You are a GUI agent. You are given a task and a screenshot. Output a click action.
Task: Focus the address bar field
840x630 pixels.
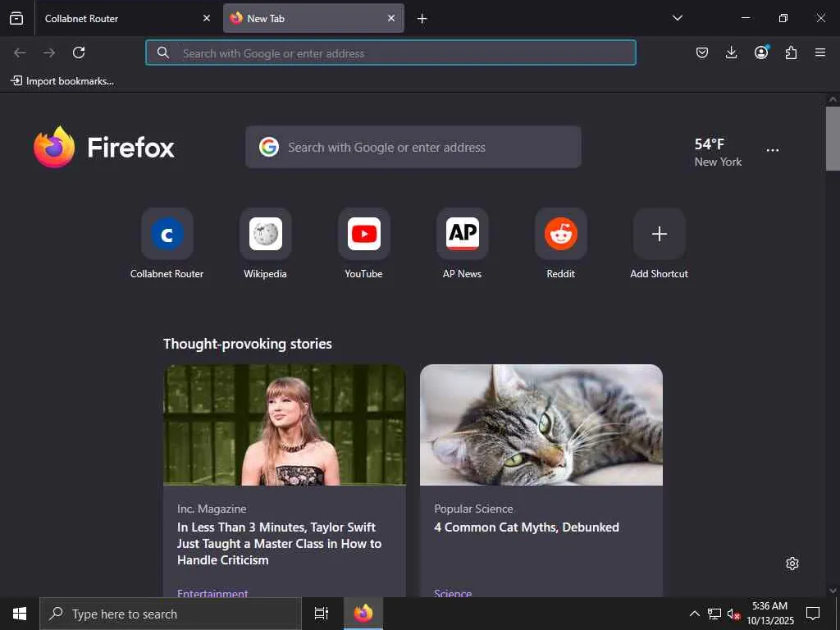click(390, 52)
